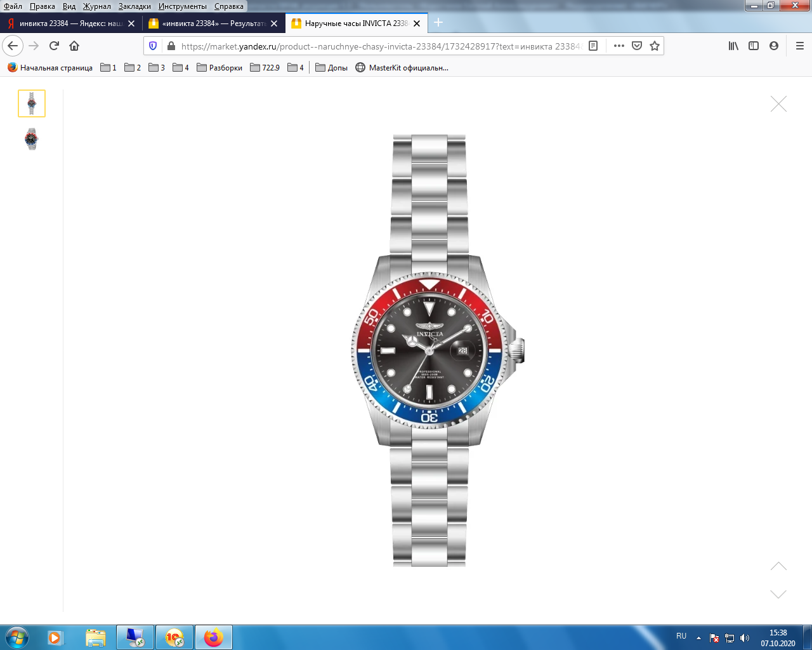Open the Журнал menu
This screenshot has height=650, width=812.
click(97, 6)
